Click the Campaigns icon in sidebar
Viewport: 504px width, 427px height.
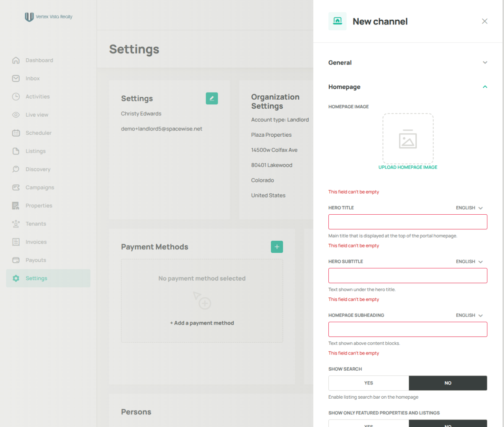point(16,188)
